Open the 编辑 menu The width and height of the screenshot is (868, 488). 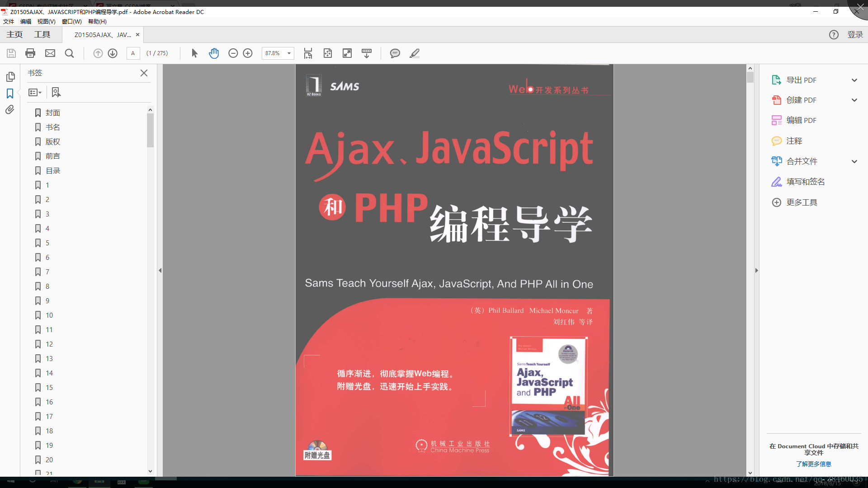click(x=26, y=21)
